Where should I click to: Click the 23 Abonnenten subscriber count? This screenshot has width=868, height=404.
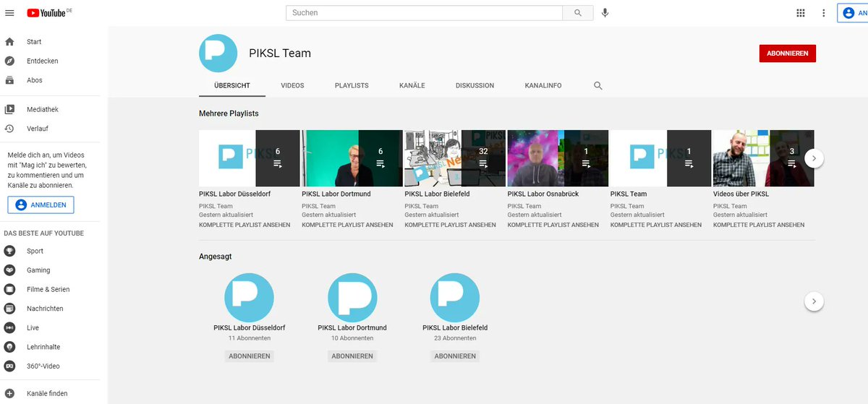tap(455, 338)
